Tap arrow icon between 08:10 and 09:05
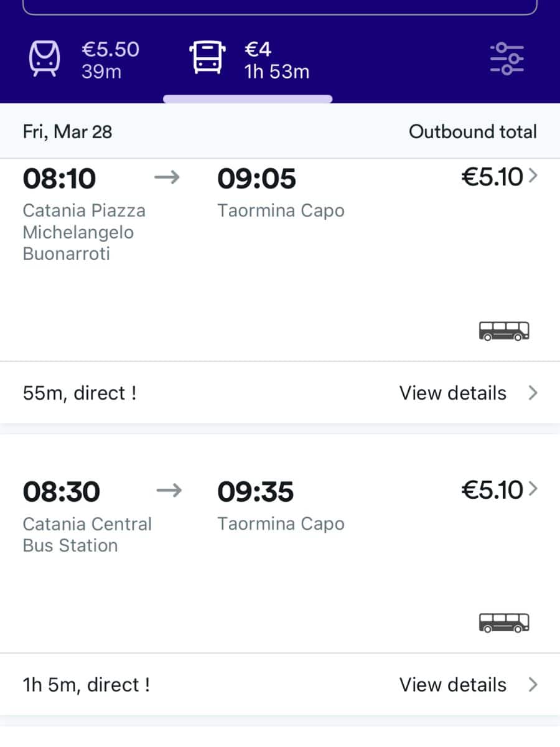The height and width of the screenshot is (747, 560). pos(167,179)
